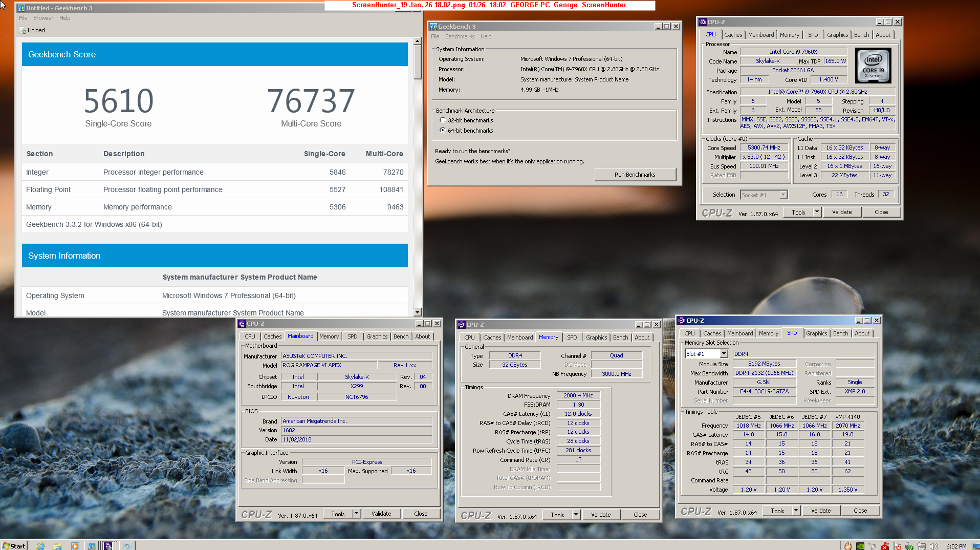Click the CPU-Z title icon in Mainboard window
The width and height of the screenshot is (980, 550).
click(242, 324)
